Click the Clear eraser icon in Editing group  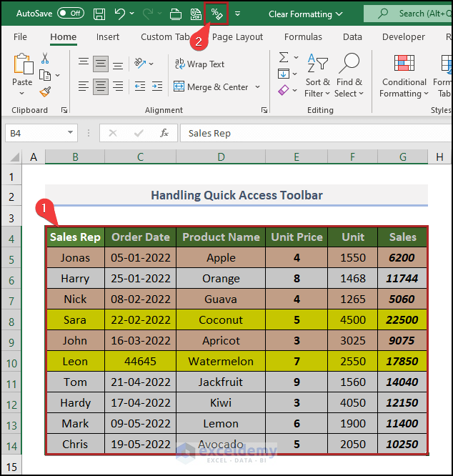point(284,90)
